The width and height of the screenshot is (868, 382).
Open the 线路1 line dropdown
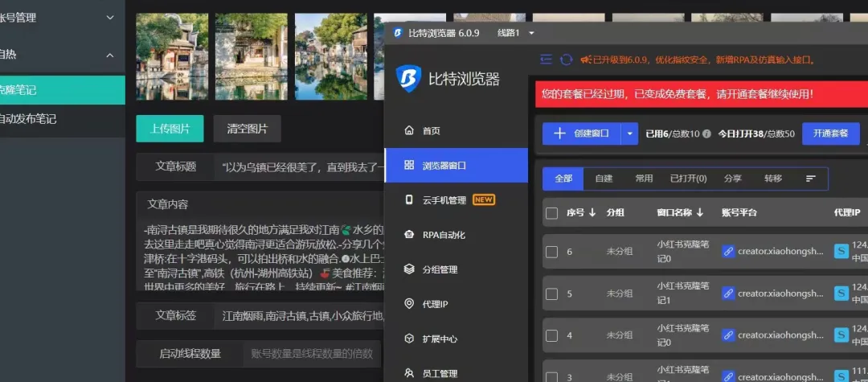(x=516, y=33)
